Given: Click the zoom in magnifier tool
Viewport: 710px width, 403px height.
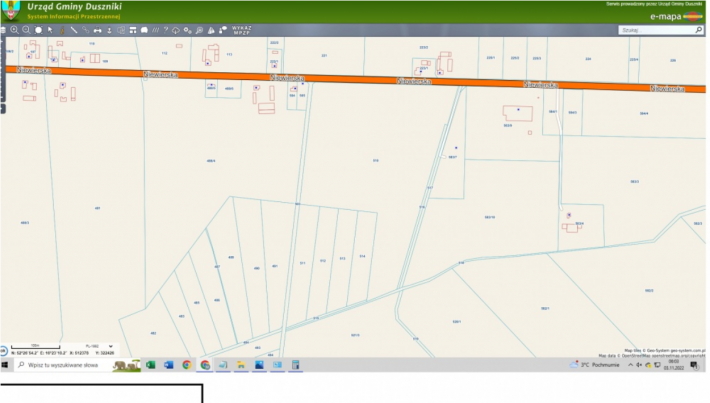Looking at the screenshot, I should click(14, 30).
